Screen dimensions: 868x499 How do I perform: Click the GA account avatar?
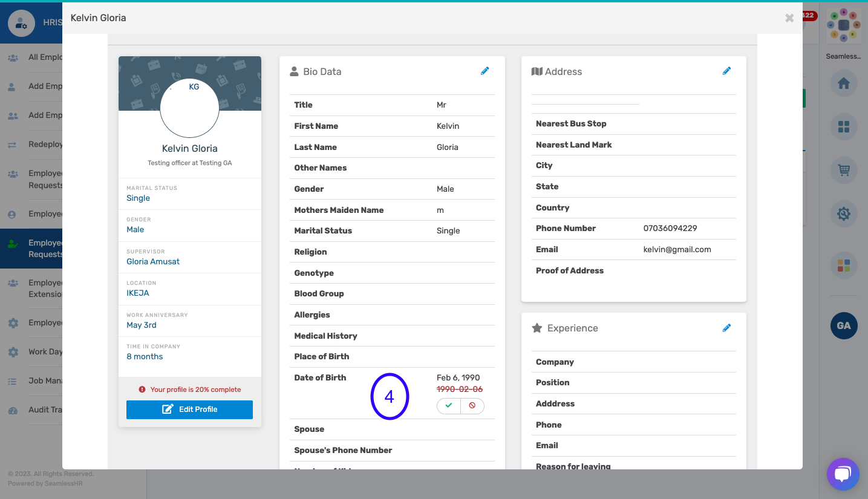tap(843, 325)
